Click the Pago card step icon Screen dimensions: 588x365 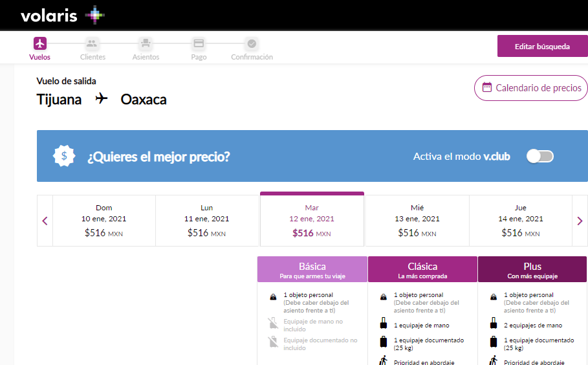(x=199, y=43)
